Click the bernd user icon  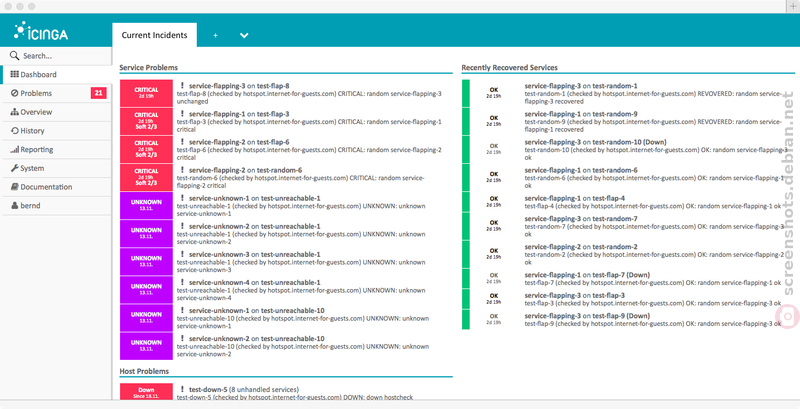tap(15, 206)
